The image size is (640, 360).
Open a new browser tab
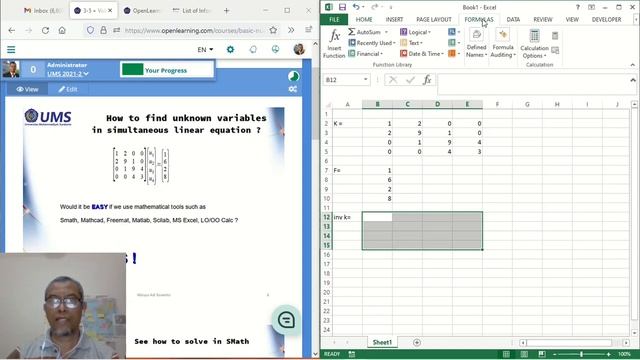tap(227, 11)
